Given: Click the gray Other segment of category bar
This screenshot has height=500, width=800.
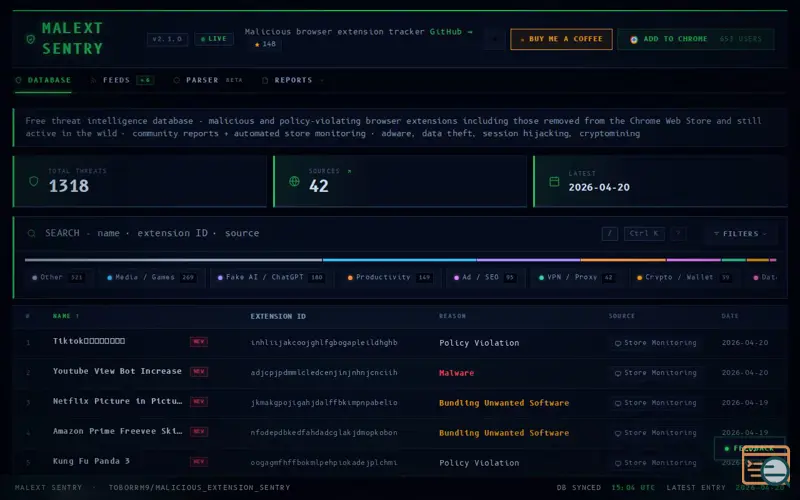Looking at the screenshot, I should click(x=173, y=260).
